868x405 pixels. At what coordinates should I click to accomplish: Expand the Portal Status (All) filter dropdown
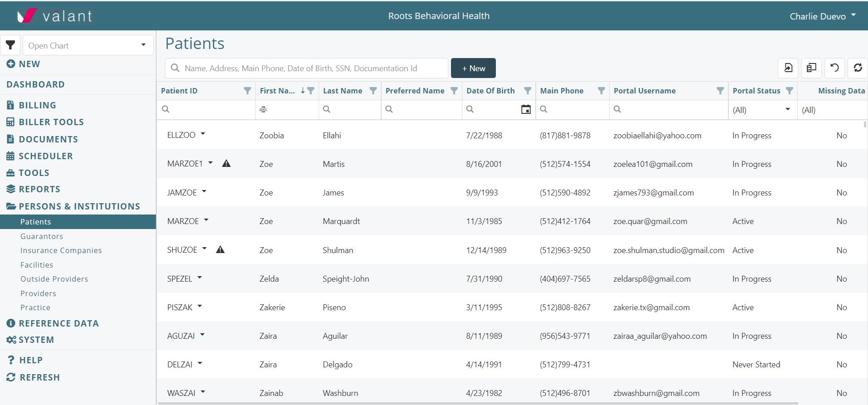(787, 109)
